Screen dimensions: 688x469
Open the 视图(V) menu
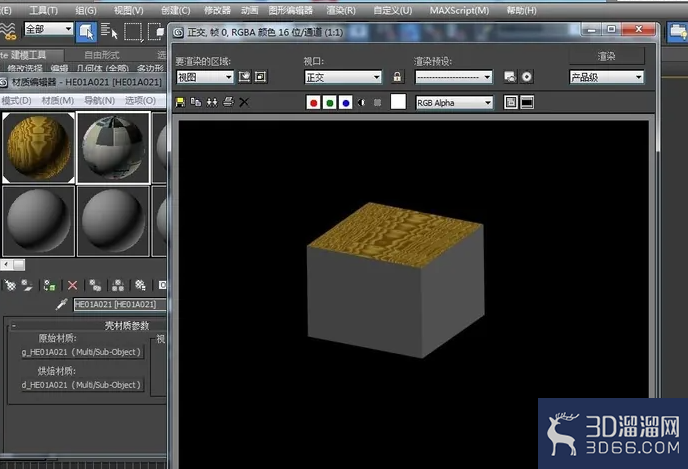click(x=129, y=10)
